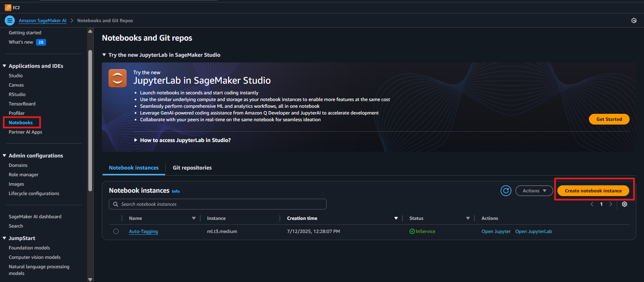
Task: Click the JupyterLab orange logo icon
Action: coord(118,78)
